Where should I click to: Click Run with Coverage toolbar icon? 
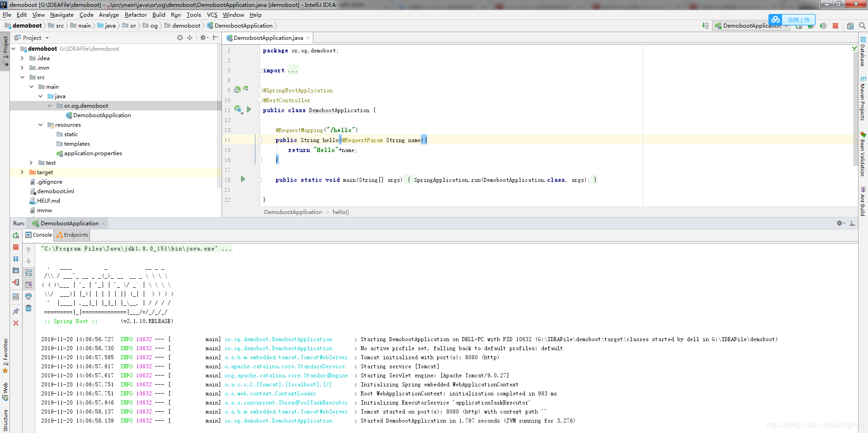(x=823, y=26)
